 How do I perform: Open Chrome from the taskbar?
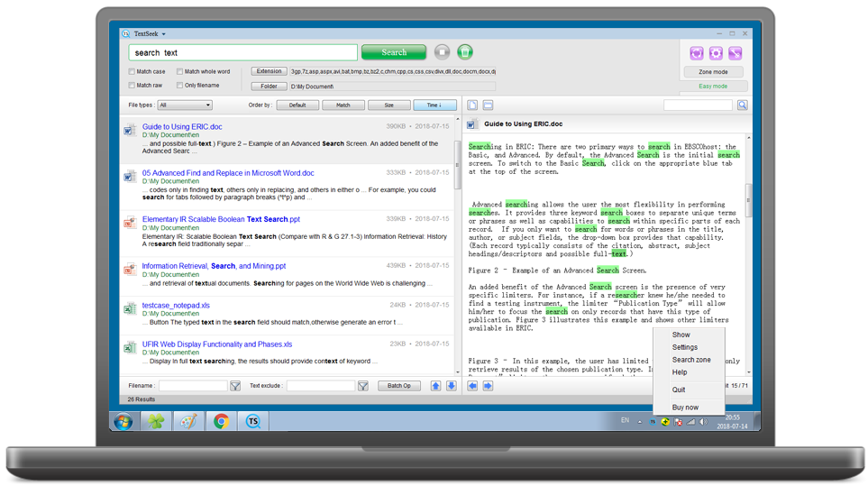tap(221, 421)
